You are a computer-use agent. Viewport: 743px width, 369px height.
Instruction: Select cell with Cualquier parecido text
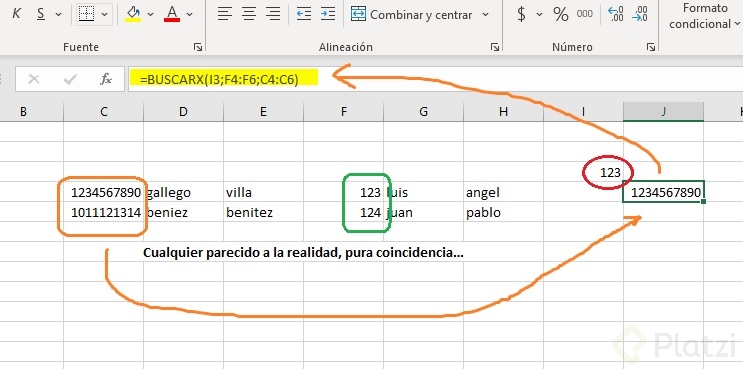(x=303, y=252)
